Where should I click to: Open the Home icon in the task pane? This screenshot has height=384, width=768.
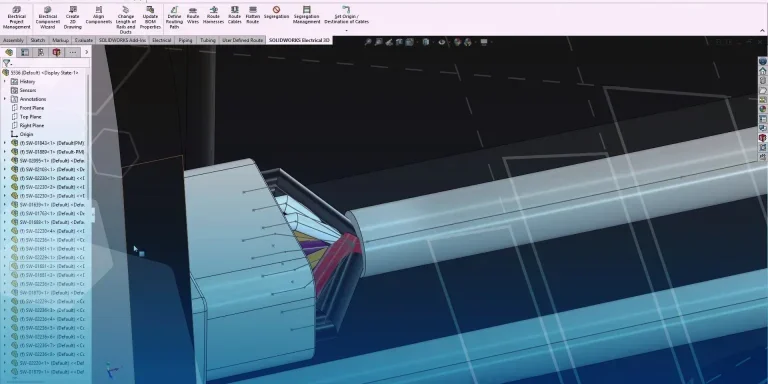(763, 71)
